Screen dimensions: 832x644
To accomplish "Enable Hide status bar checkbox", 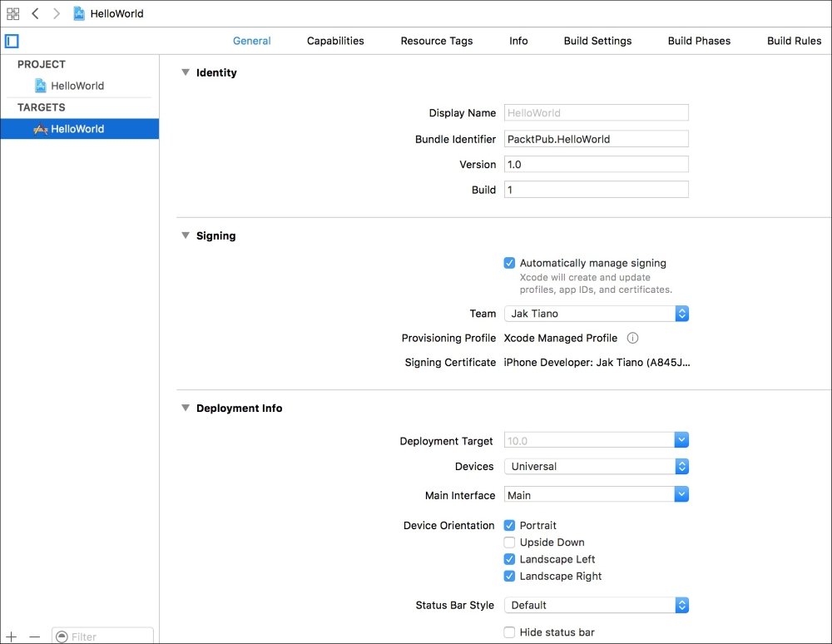I will (x=509, y=632).
